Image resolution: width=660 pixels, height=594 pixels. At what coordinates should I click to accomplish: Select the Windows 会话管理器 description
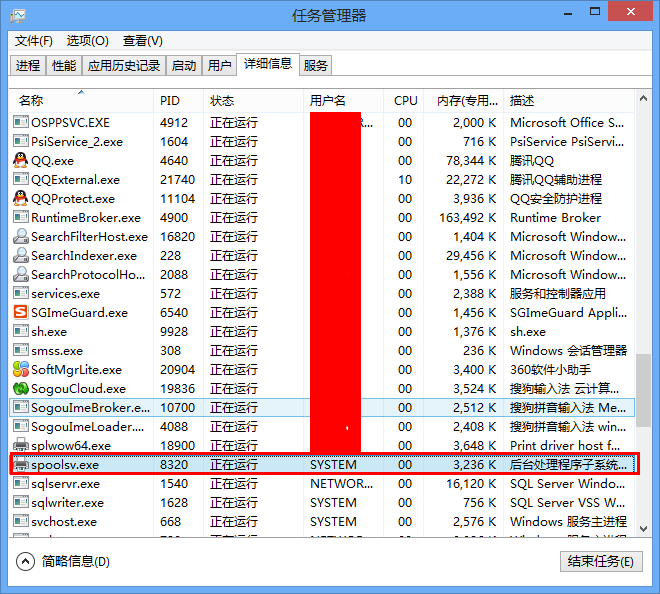(568, 351)
